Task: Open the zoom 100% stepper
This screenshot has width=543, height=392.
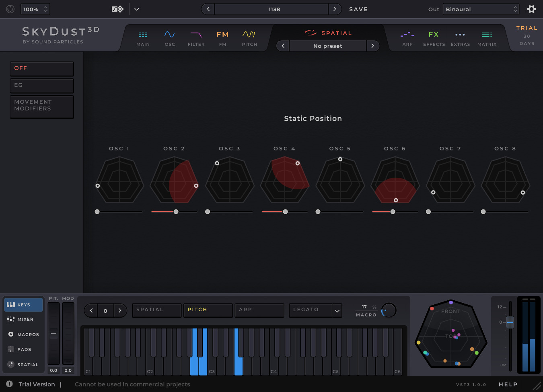Action: (35, 9)
